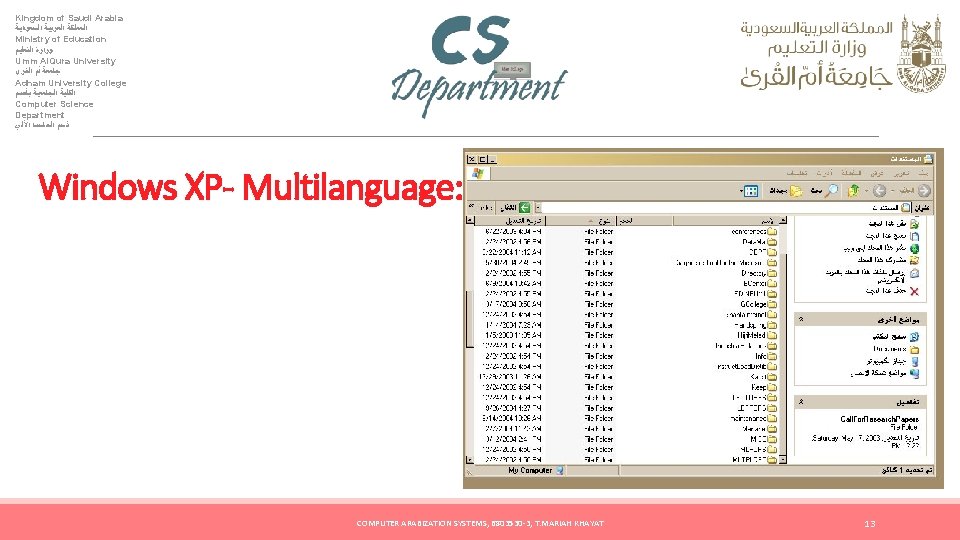960x540 pixels.
Task: Collapse the Details panel chevron
Action: pyautogui.click(x=801, y=402)
